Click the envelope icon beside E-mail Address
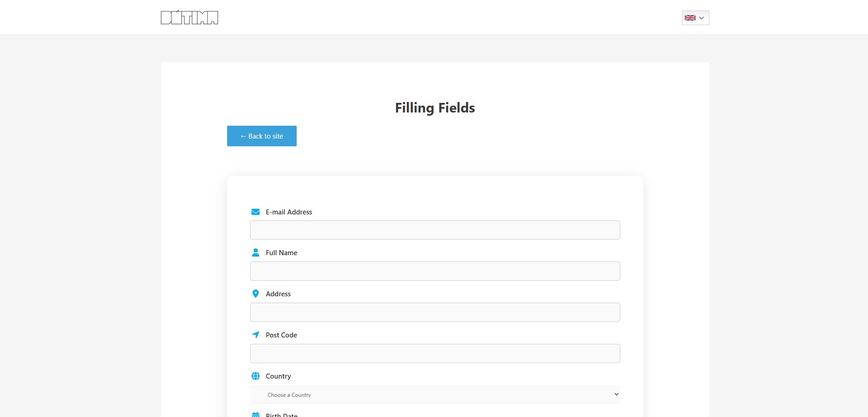The height and width of the screenshot is (417, 868). click(x=256, y=212)
